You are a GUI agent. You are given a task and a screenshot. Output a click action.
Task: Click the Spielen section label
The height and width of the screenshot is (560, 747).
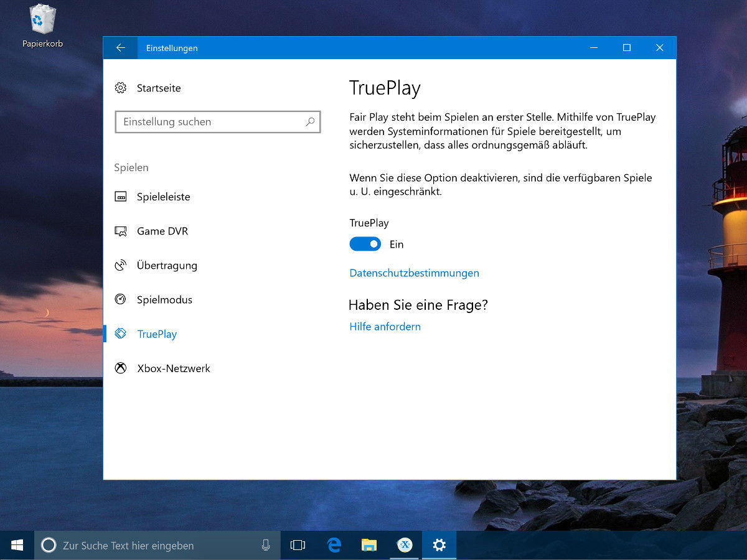tap(131, 167)
